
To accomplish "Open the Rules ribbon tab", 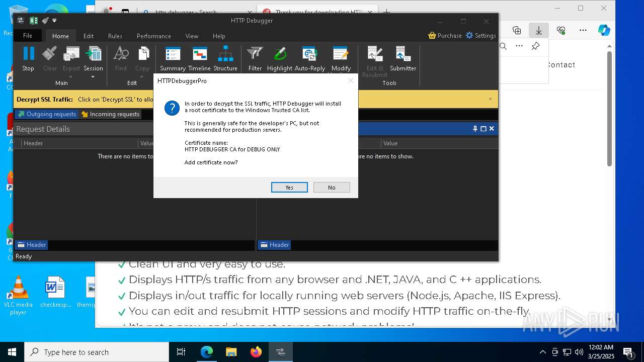I will point(115,36).
